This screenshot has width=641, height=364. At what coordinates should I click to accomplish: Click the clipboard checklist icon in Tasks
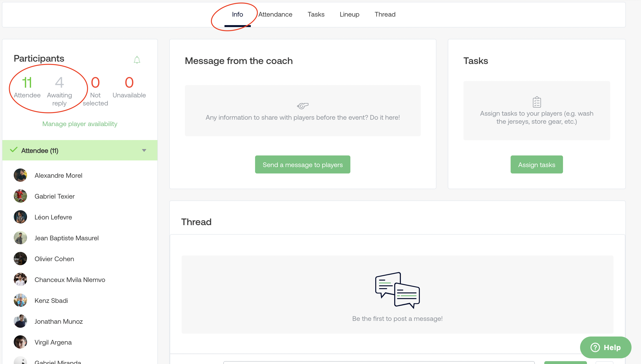pyautogui.click(x=536, y=102)
